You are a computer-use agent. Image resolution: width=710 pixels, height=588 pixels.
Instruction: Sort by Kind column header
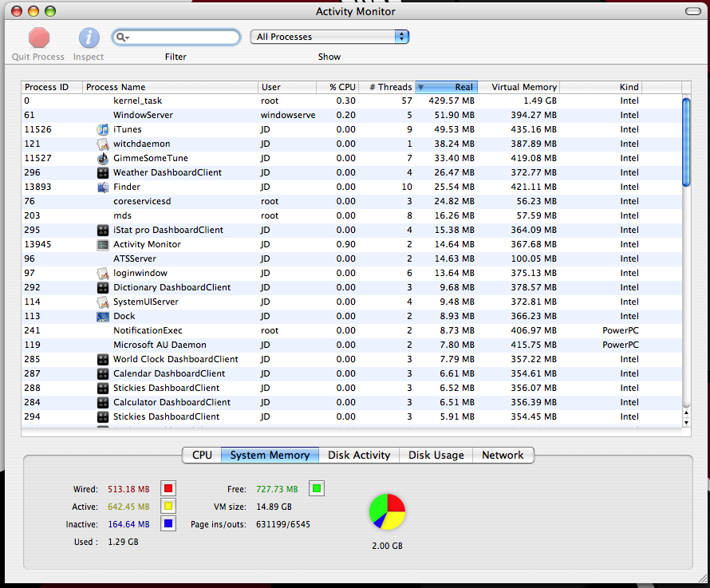pos(601,87)
